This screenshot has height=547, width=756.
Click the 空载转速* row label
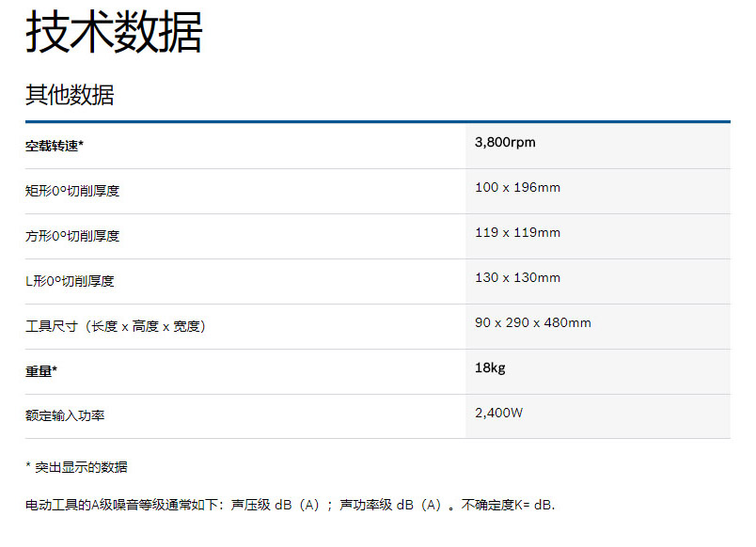coord(55,146)
